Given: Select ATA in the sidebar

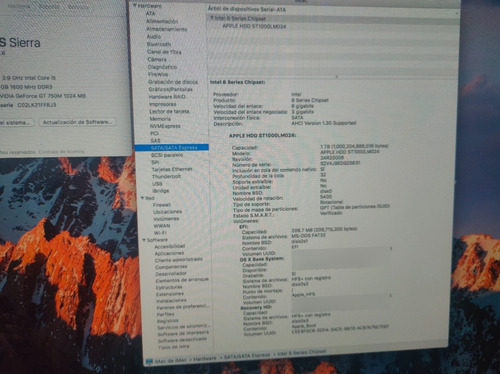Looking at the screenshot, I should click(x=150, y=13).
